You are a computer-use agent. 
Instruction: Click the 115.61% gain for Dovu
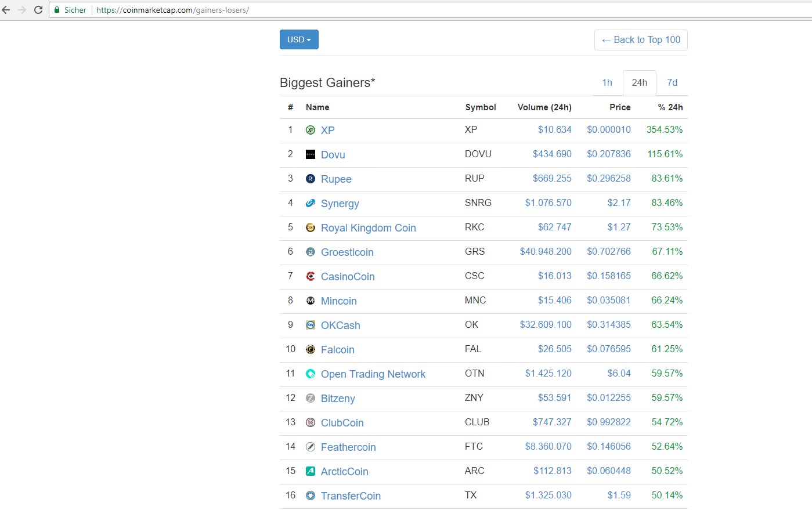[665, 154]
